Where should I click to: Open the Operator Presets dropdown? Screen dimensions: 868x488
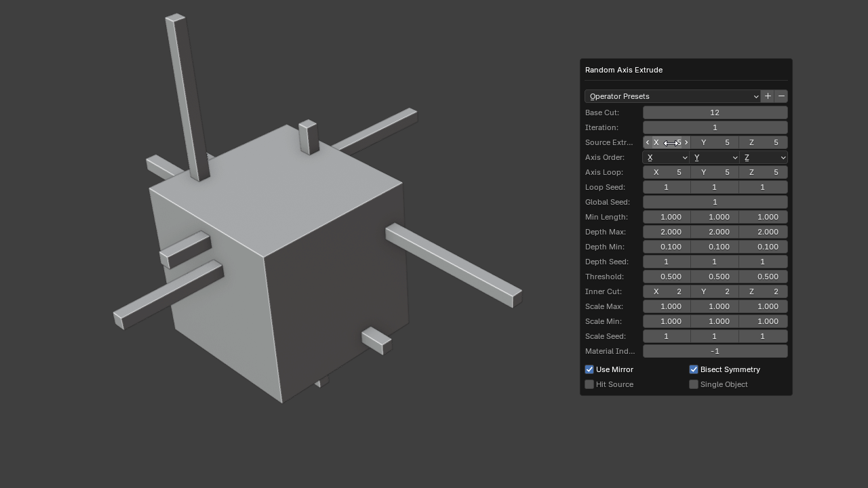pyautogui.click(x=673, y=96)
